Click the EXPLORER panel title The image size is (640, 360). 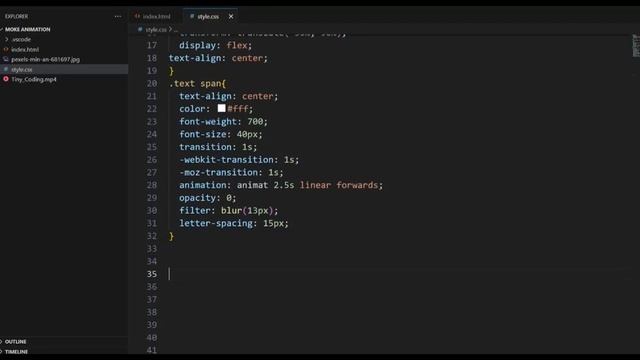16,16
